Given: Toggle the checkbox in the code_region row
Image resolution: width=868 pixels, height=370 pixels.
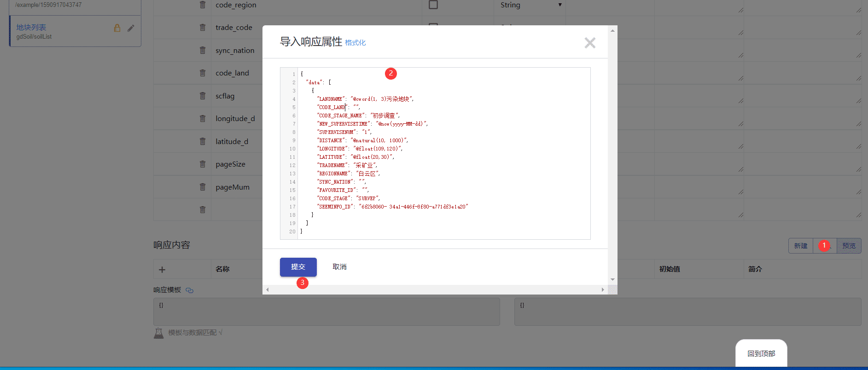Looking at the screenshot, I should [x=433, y=5].
